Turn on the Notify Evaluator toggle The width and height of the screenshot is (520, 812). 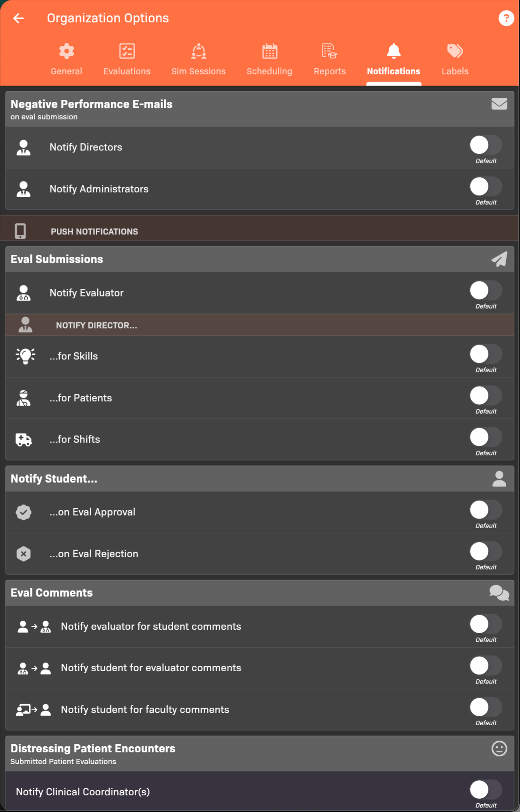tap(486, 291)
